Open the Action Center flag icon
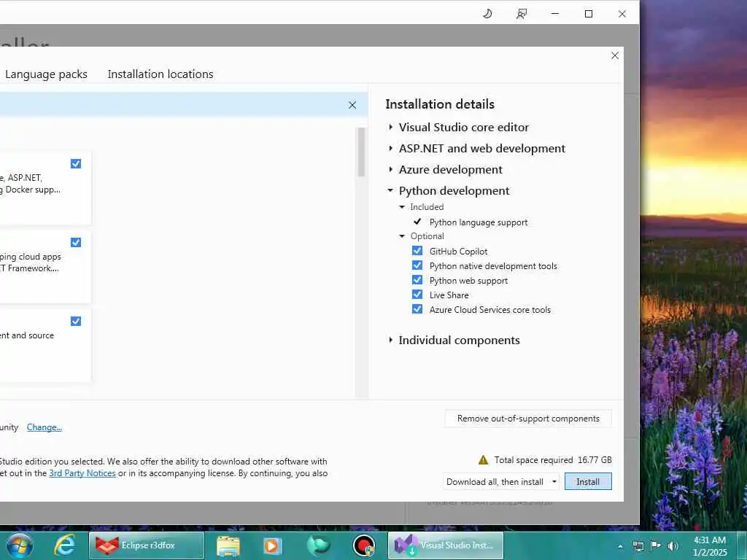747x560 pixels. tap(656, 545)
